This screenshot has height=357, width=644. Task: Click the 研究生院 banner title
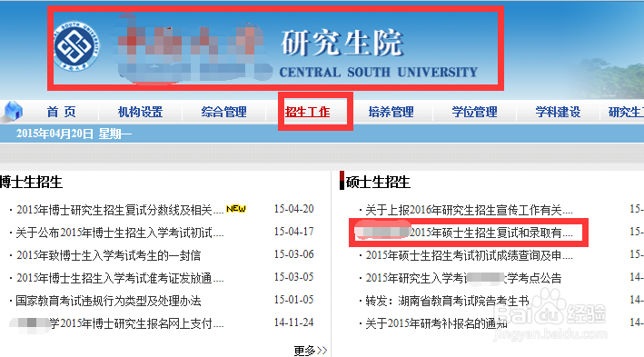click(x=342, y=43)
